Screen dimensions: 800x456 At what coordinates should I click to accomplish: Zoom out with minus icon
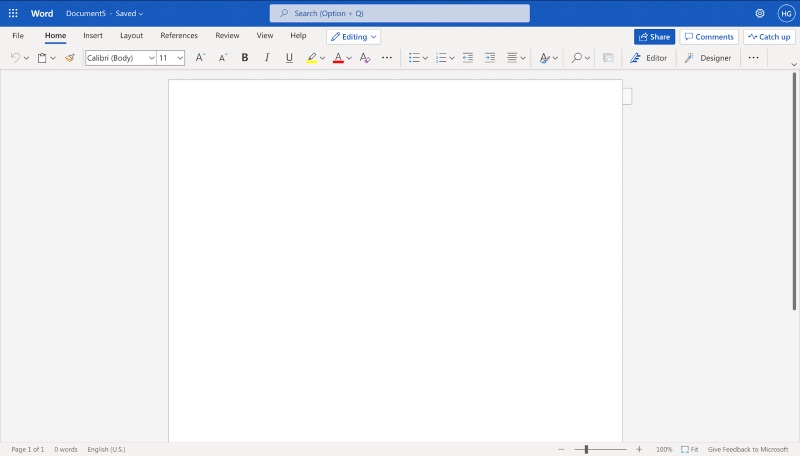tap(561, 449)
